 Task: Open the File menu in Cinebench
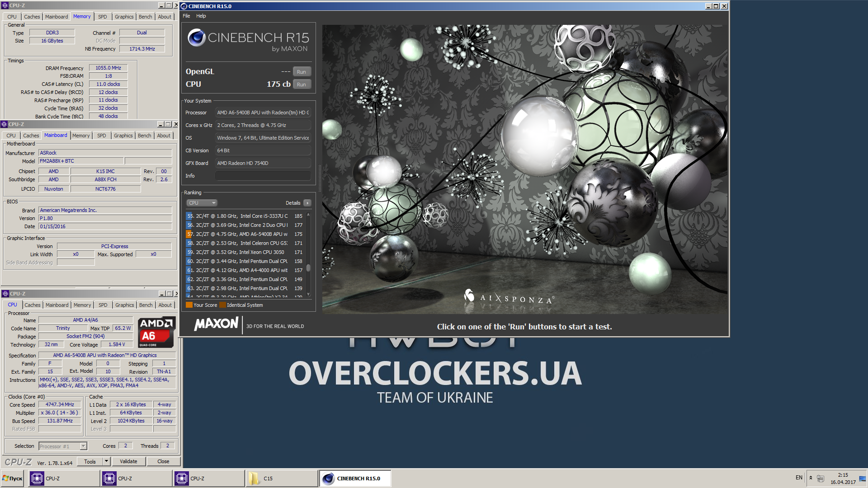tap(186, 16)
